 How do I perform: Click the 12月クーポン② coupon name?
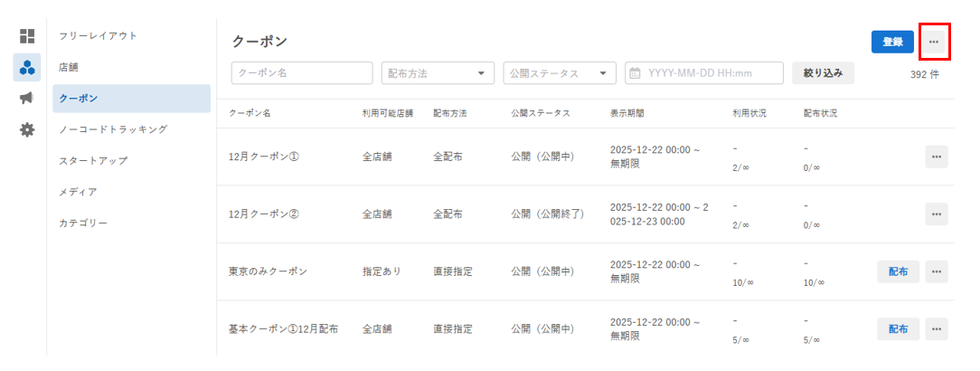click(x=264, y=214)
